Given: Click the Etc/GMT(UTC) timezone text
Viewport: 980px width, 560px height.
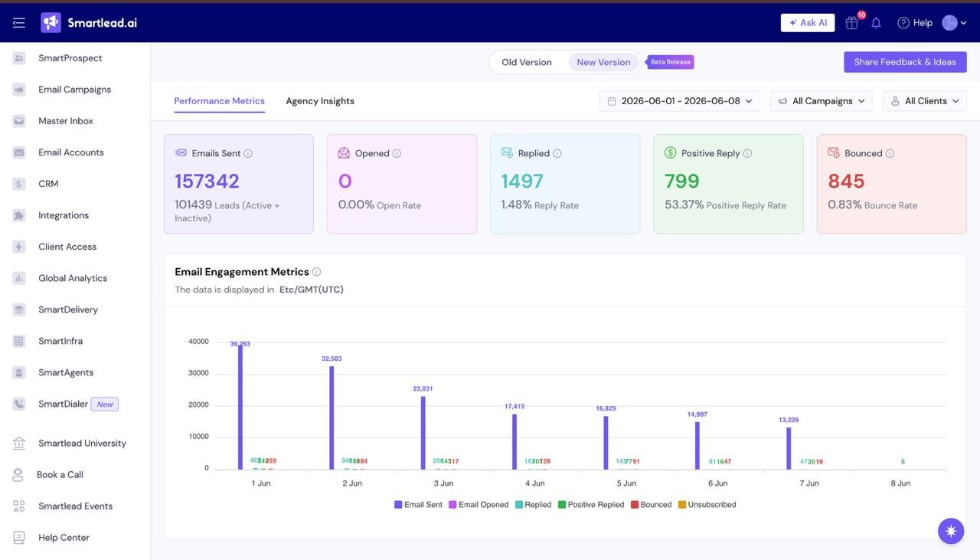Looking at the screenshot, I should pyautogui.click(x=312, y=290).
